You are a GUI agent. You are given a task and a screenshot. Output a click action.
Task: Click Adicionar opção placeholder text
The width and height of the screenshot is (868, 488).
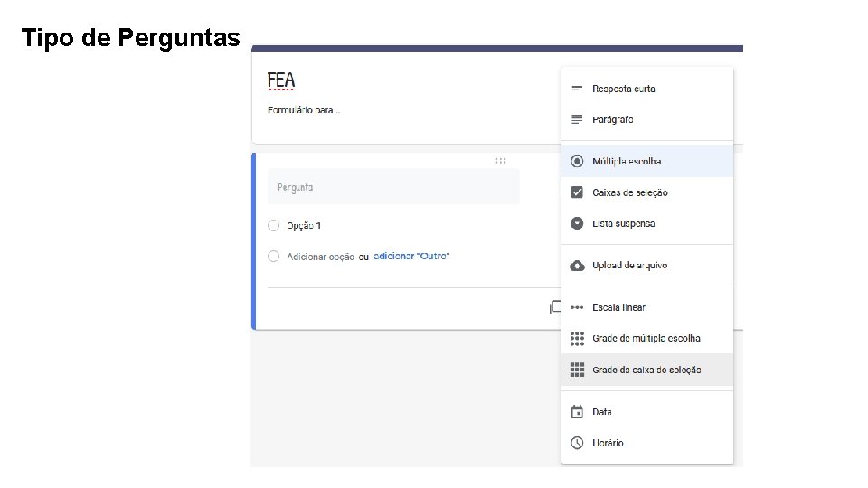[x=320, y=257]
